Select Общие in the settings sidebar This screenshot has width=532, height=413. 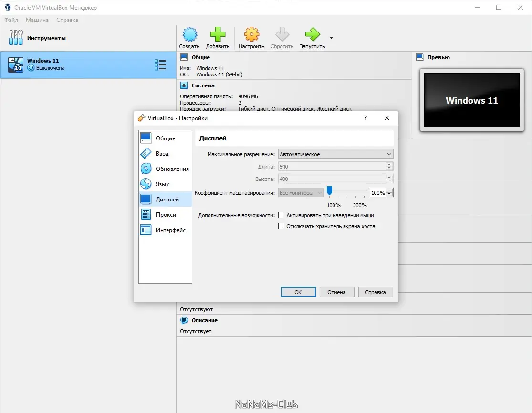pos(165,138)
